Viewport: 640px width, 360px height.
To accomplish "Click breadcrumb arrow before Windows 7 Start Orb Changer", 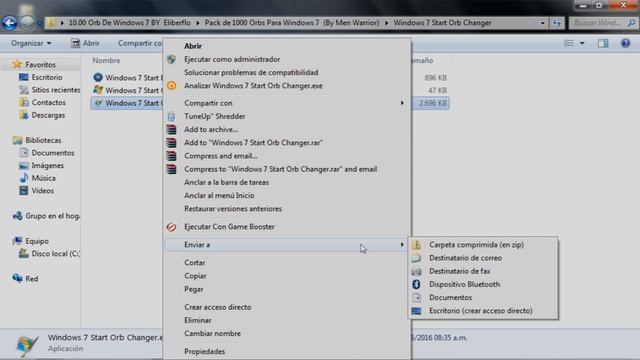I will [x=387, y=23].
